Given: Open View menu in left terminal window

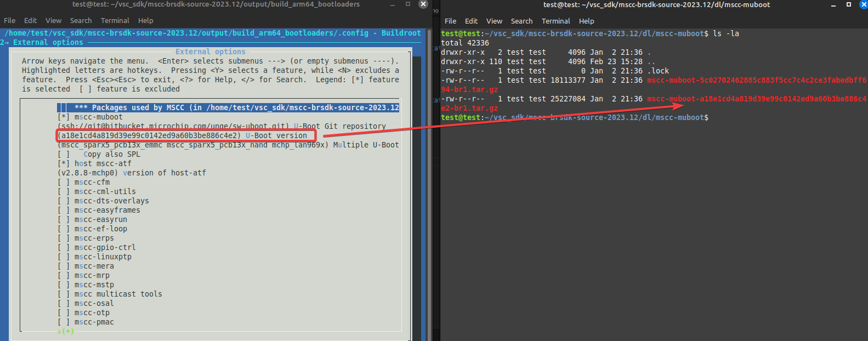Looking at the screenshot, I should coord(53,20).
